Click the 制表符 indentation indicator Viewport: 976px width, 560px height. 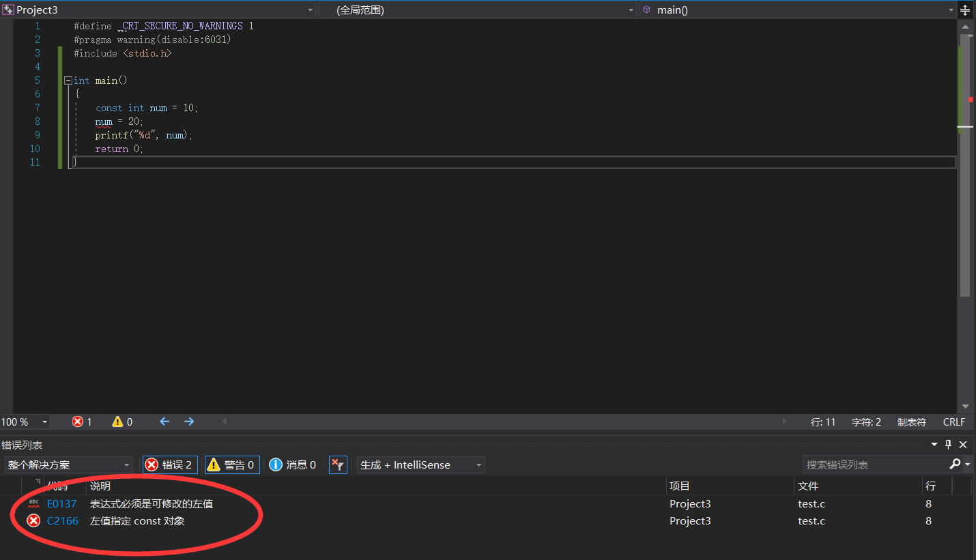(x=912, y=422)
